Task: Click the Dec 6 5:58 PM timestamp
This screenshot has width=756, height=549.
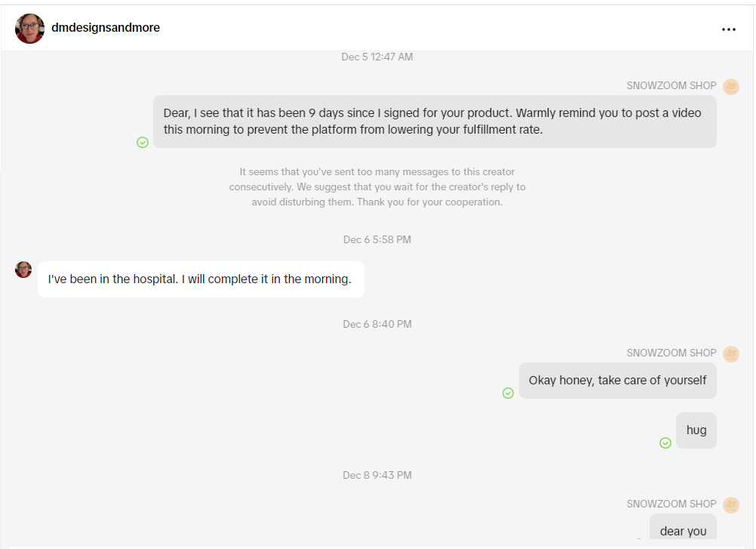Action: tap(377, 240)
